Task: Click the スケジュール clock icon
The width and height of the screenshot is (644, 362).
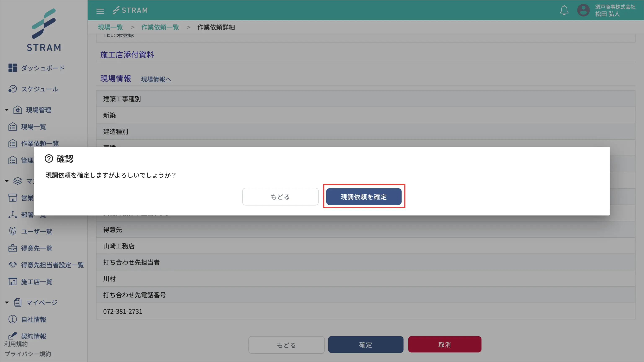Action: coord(13,89)
